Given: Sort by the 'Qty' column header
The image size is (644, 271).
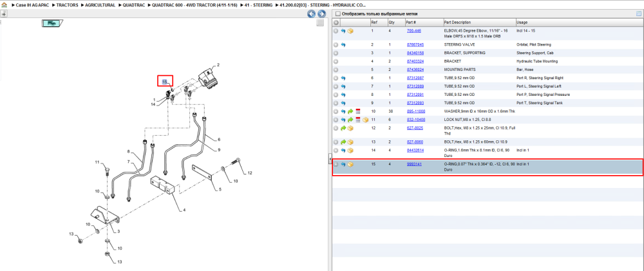Looking at the screenshot, I should pos(395,23).
